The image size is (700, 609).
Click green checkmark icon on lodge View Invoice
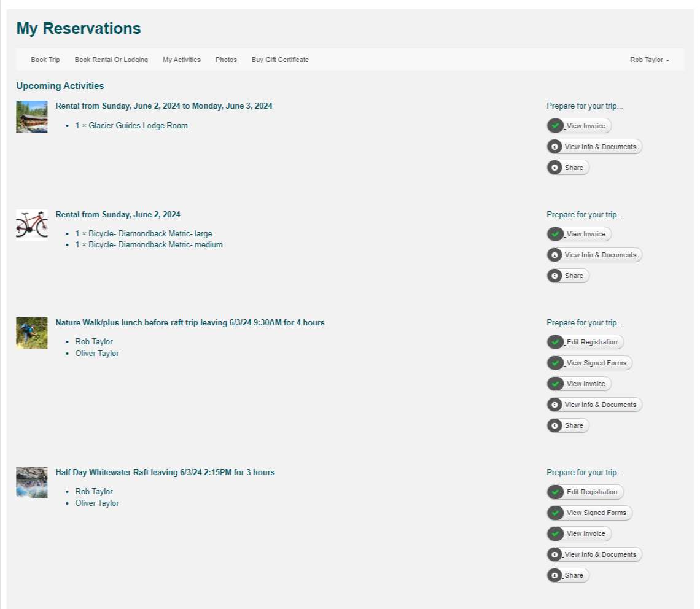(555, 126)
